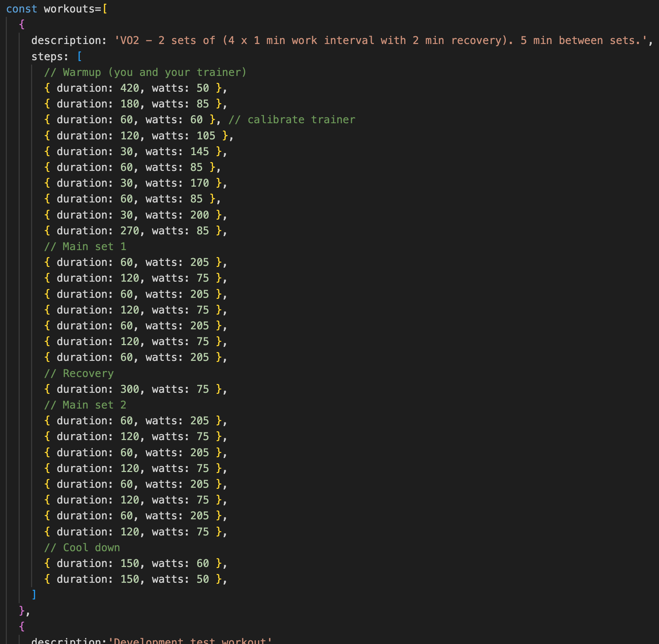The image size is (659, 644).
Task: Click the watts value 105
Action: (206, 136)
